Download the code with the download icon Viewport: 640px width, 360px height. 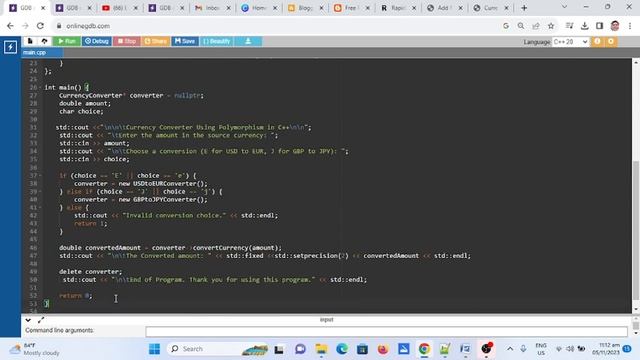click(248, 41)
